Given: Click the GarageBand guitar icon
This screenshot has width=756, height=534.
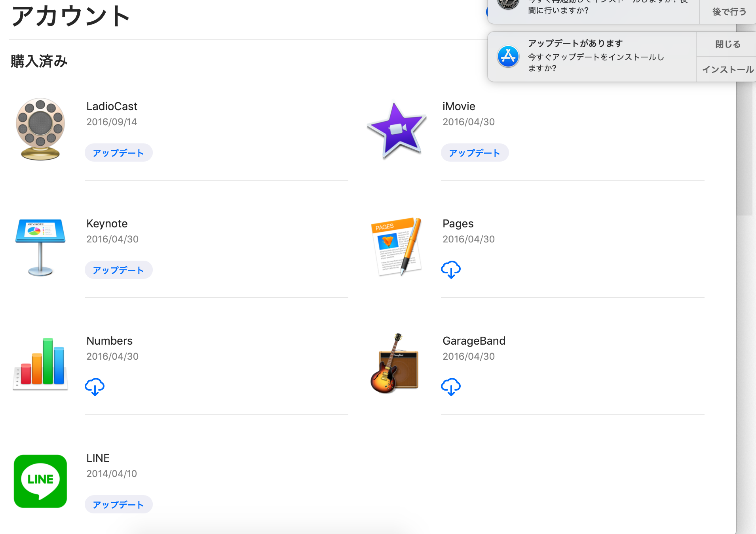Looking at the screenshot, I should point(395,364).
